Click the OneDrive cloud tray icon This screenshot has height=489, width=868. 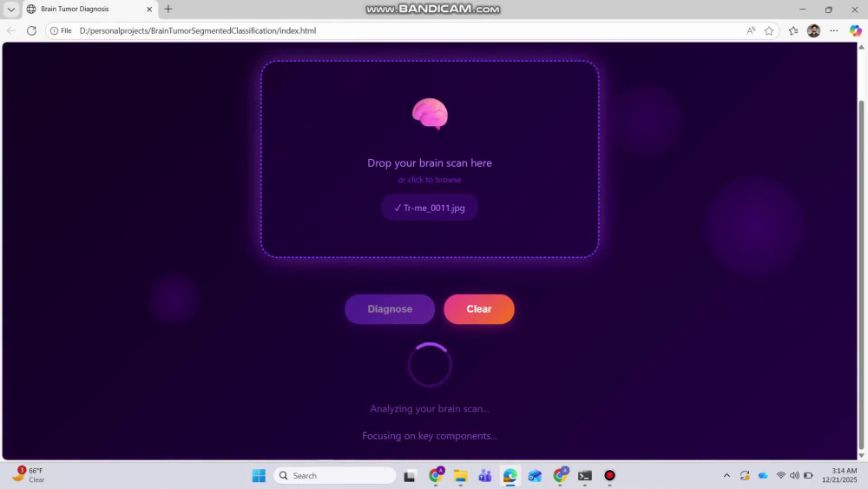coord(763,475)
